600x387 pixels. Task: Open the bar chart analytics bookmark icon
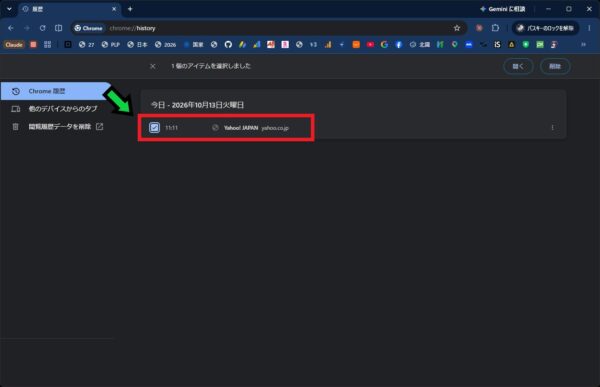point(328,45)
